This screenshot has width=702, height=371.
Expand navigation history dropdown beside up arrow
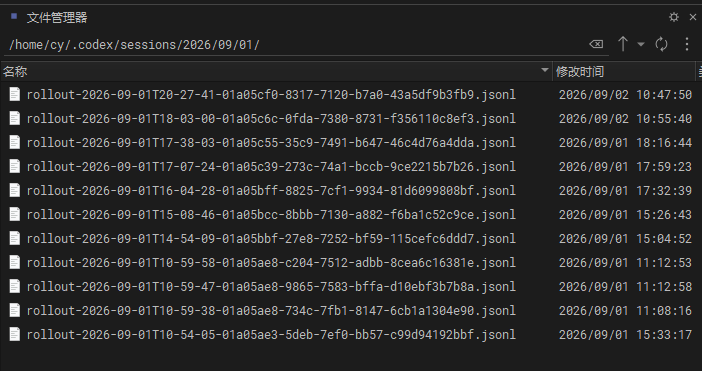click(641, 44)
